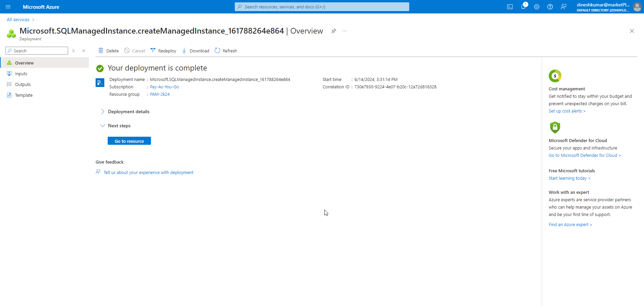Clear the sidebar search with the x
644x306 pixels.
pos(73,51)
